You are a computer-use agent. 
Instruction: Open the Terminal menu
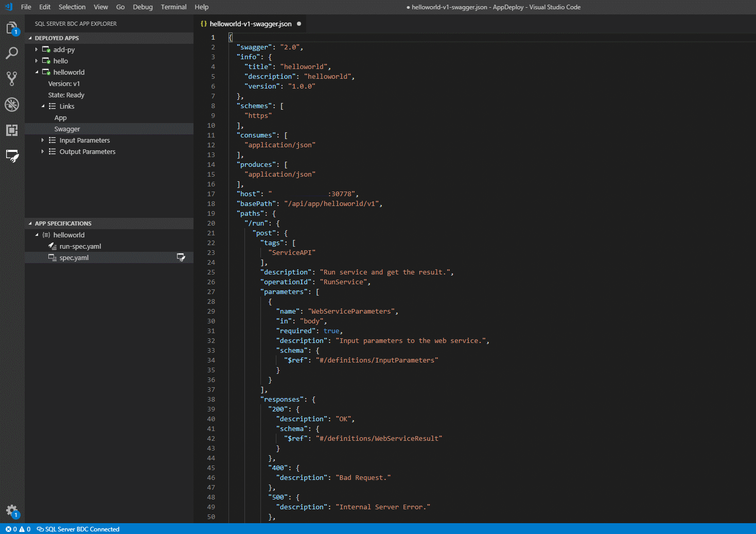coord(173,7)
